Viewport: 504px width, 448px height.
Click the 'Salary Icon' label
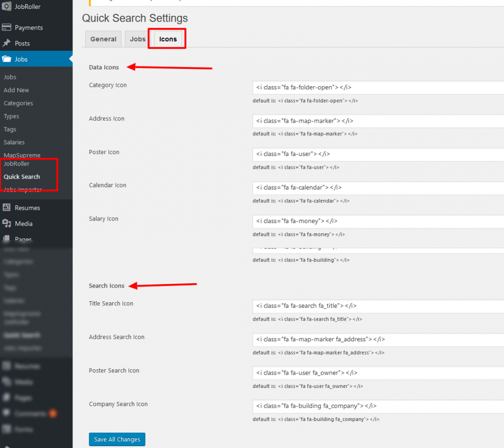103,219
